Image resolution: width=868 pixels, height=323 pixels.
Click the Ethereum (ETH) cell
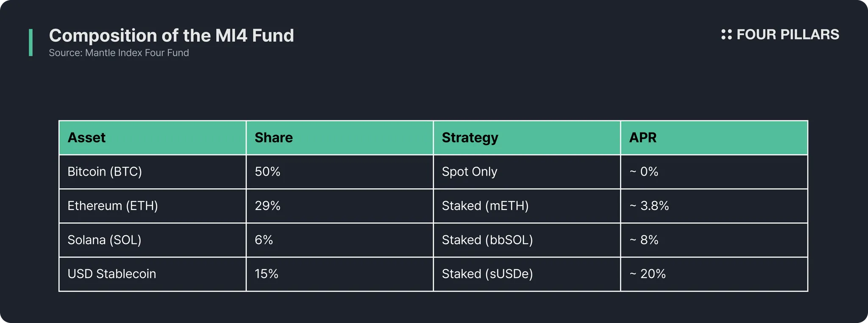click(113, 206)
